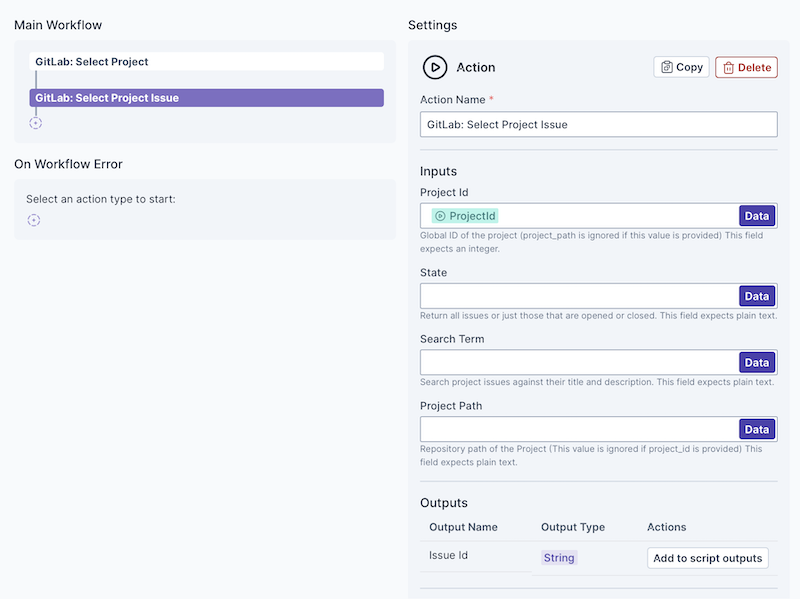Click the add action icon under On Workflow Error
Screen dimensions: 800x599
[34, 220]
